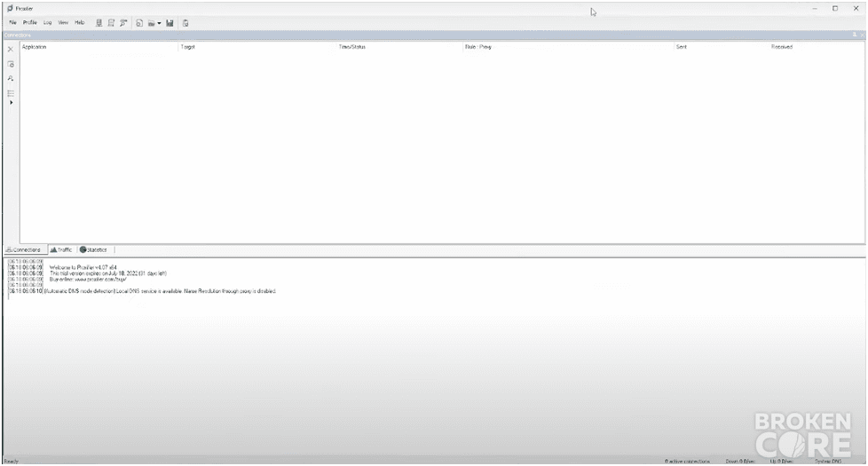Sort by the Target column header
This screenshot has width=868, height=466.
(187, 47)
